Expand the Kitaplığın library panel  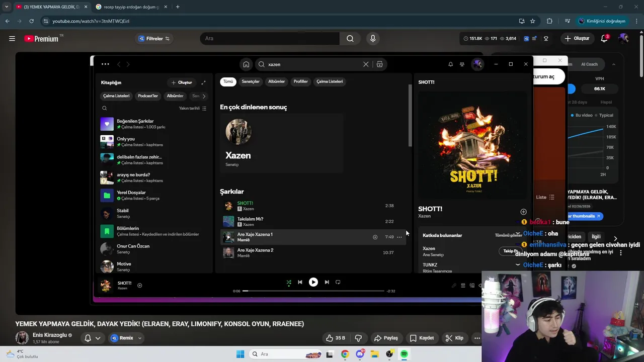coord(203,82)
